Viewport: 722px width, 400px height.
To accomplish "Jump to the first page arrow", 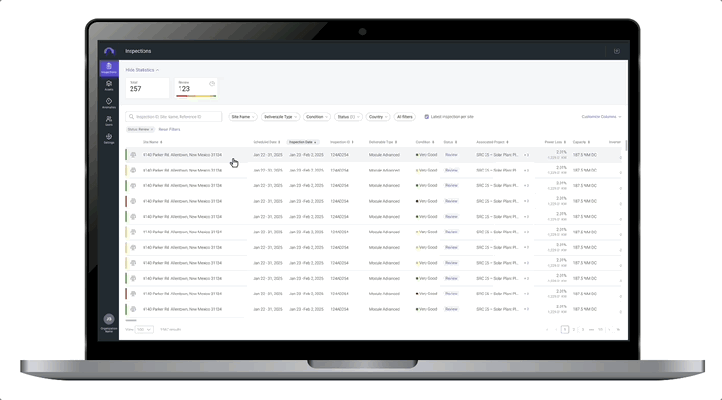I will (547, 330).
